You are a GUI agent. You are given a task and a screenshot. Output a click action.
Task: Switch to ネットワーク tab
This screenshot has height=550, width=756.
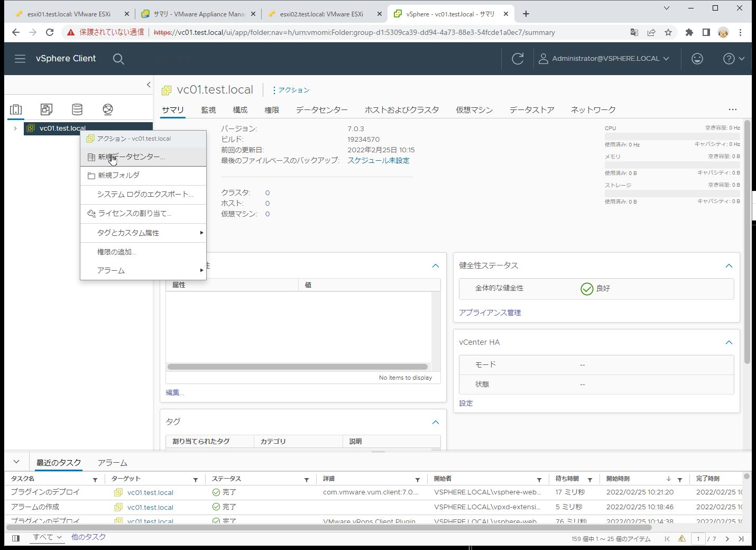(x=593, y=109)
